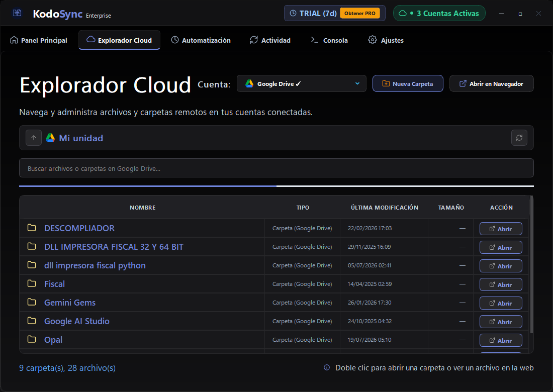Click the 9 carpeta(s), 28 archivo(s) summary
The width and height of the screenshot is (553, 392).
tap(67, 368)
